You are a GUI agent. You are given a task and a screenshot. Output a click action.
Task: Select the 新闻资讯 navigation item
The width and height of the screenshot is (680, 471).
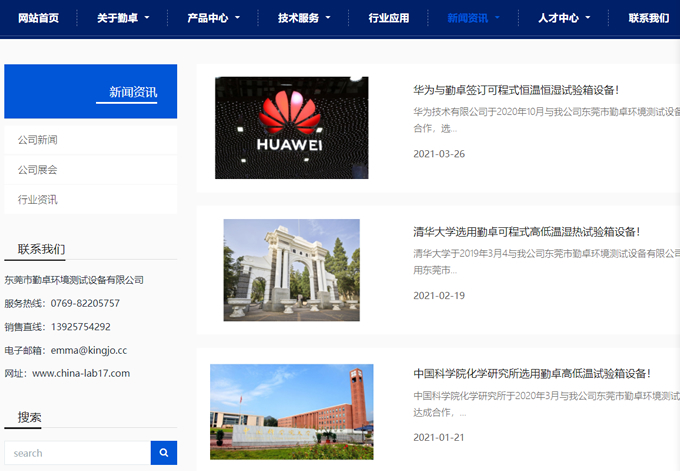468,18
